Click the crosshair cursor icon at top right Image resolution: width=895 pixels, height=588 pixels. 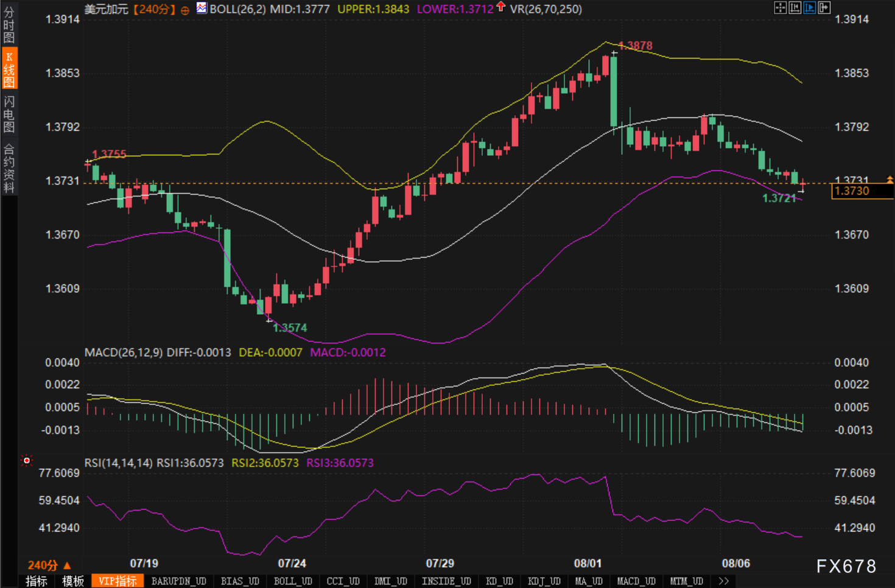click(780, 7)
